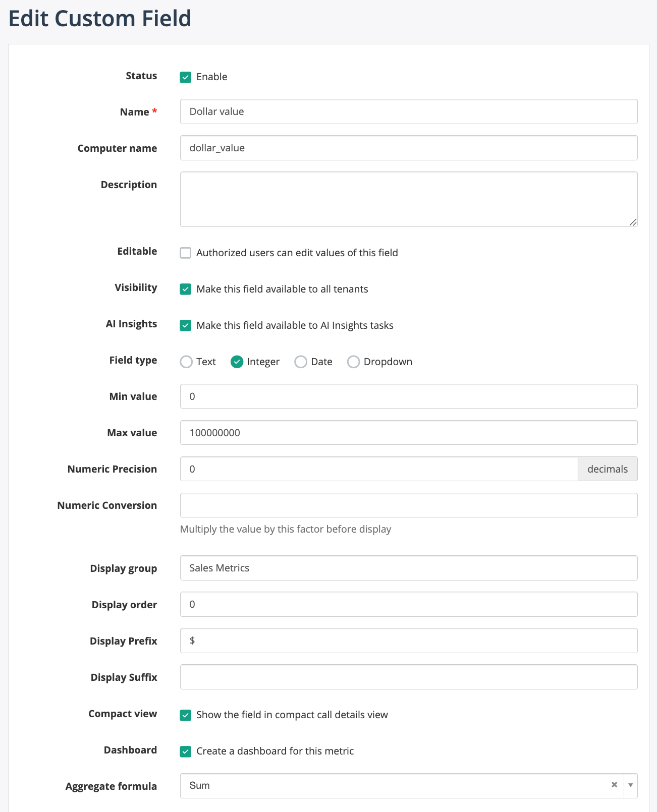
Task: Uncheck Show in compact call details view
Action: tap(186, 715)
